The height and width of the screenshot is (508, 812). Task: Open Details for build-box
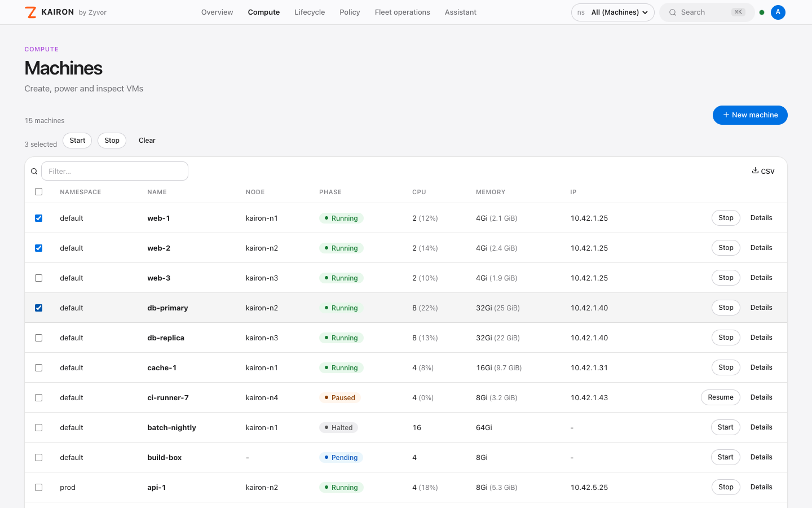point(761,457)
